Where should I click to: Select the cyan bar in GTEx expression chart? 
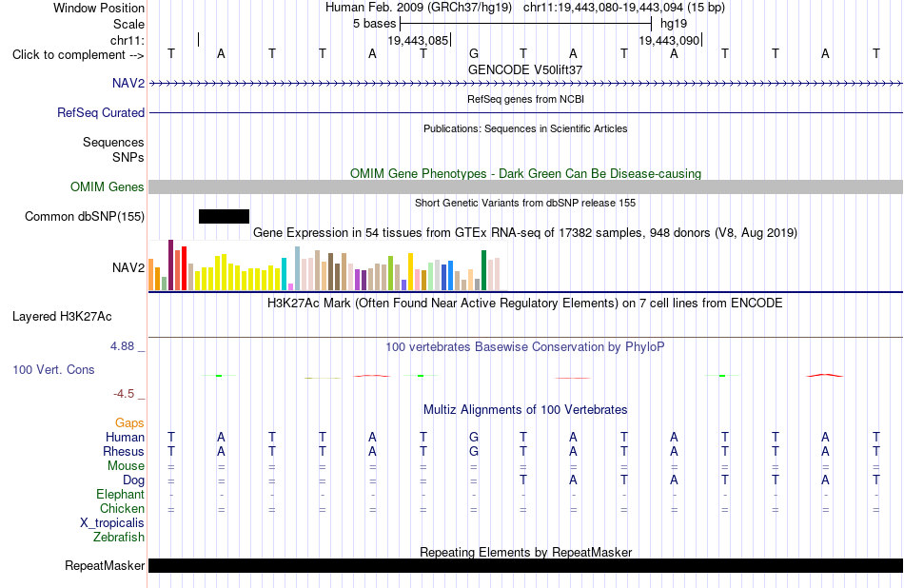tap(284, 274)
